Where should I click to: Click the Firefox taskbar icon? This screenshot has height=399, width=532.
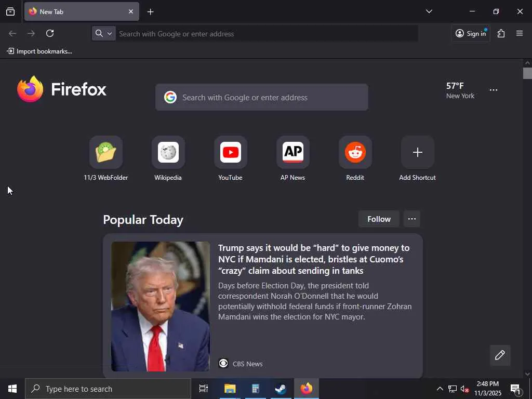(307, 389)
